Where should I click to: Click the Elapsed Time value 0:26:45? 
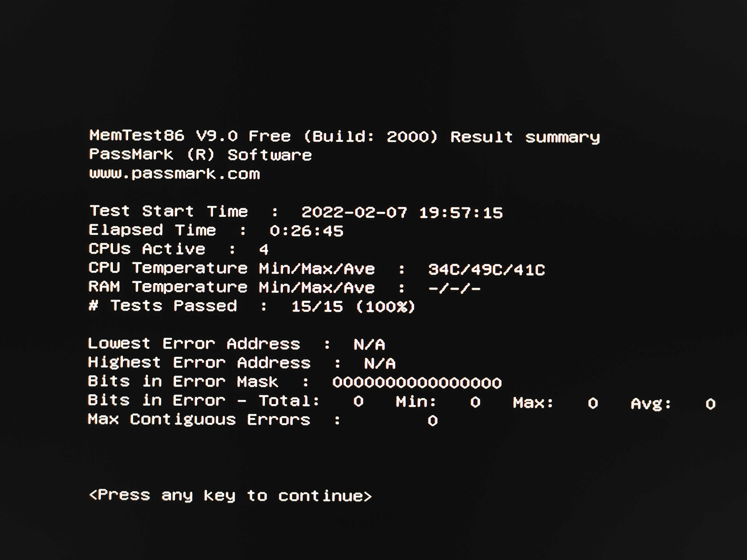[x=306, y=231]
